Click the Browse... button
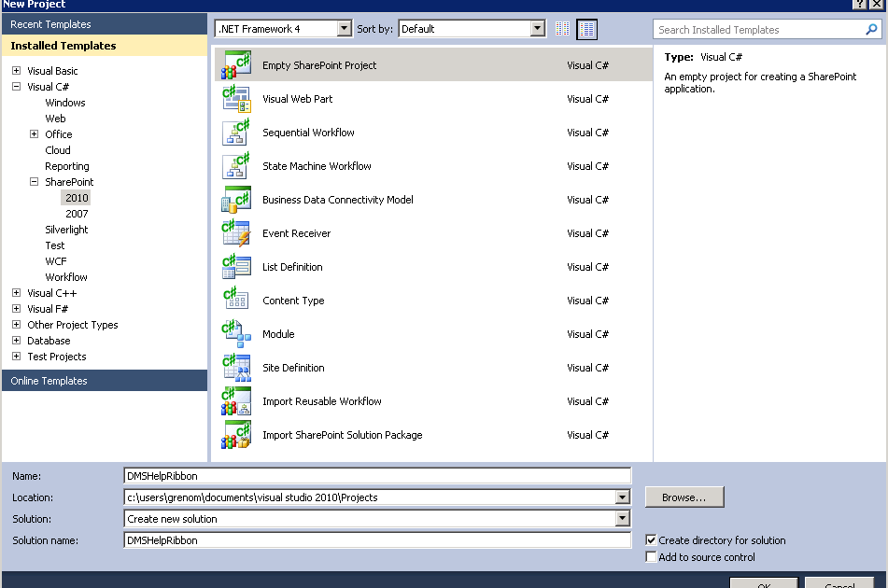This screenshot has height=588, width=888. [x=684, y=497]
